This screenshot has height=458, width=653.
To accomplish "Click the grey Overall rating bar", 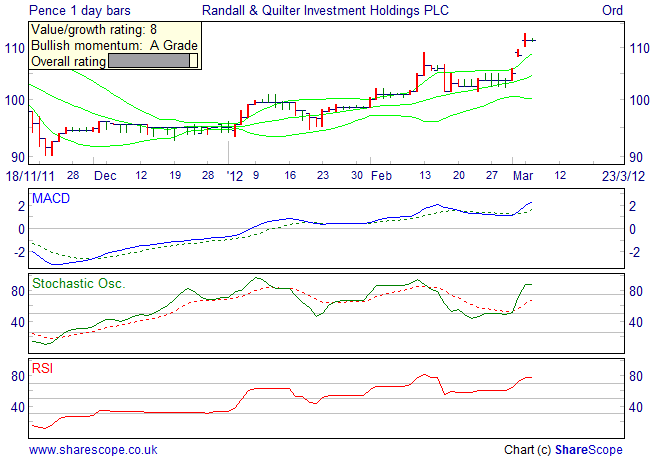I will [x=152, y=60].
